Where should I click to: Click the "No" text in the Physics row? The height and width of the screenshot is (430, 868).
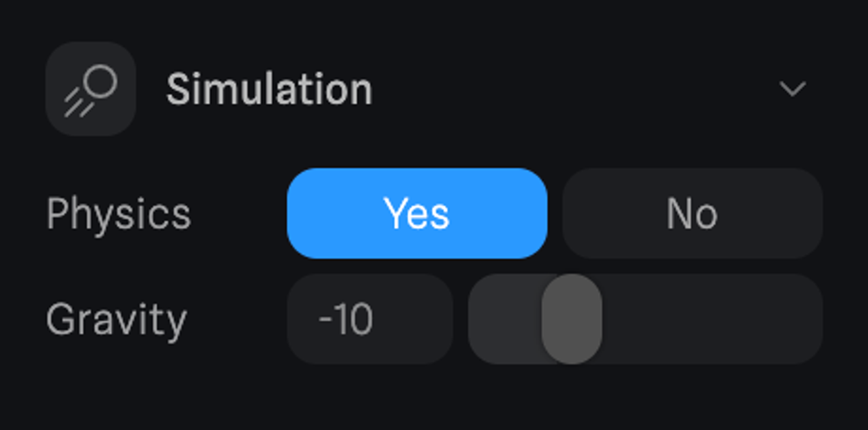(692, 213)
